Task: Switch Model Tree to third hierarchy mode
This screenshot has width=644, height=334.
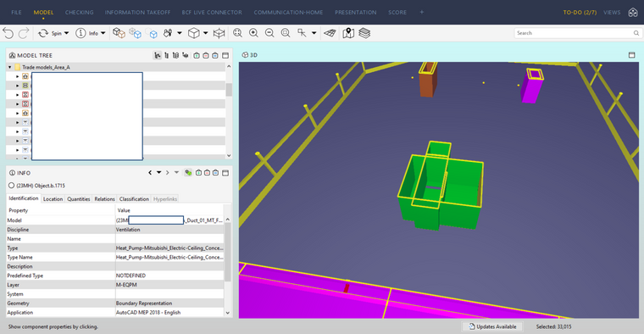Action: coord(175,55)
